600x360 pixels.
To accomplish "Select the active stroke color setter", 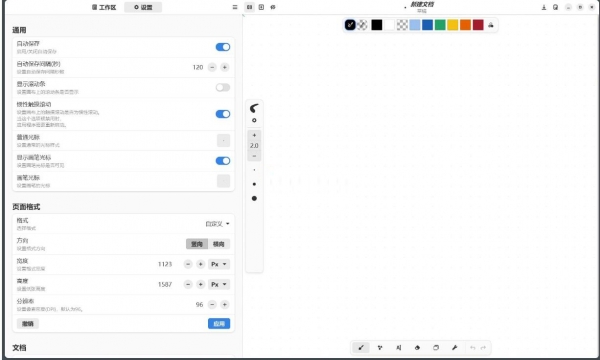I will (x=350, y=25).
